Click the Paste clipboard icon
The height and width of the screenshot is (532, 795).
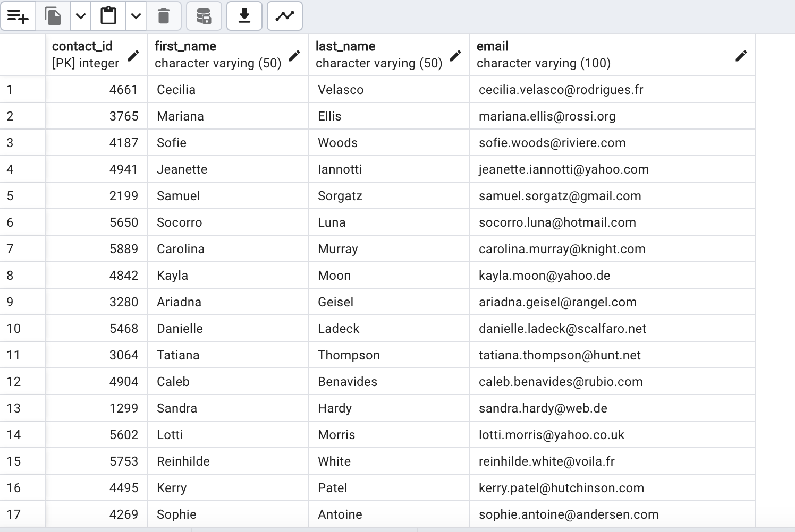pyautogui.click(x=108, y=16)
